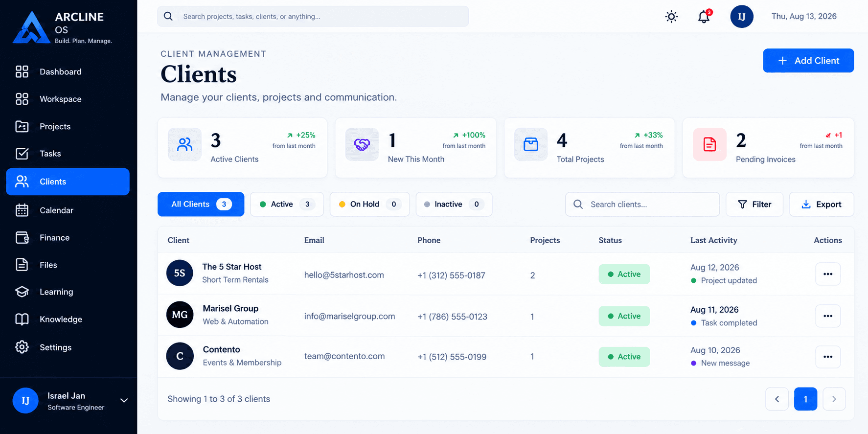Screen dimensions: 868x434
Task: Click the New This Month handshake icon
Action: (362, 144)
